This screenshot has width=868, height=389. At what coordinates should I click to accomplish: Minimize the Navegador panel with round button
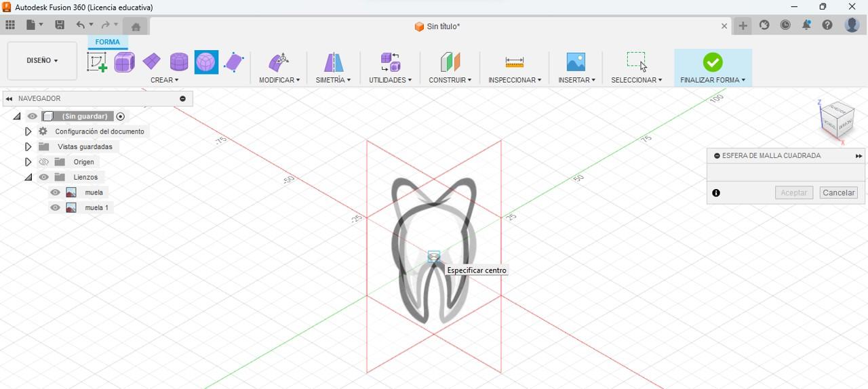pos(182,99)
